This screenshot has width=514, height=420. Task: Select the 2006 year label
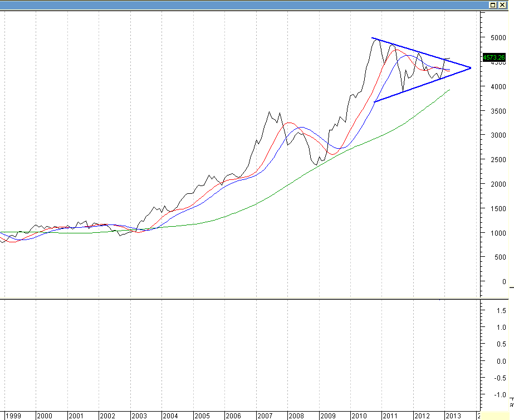233,416
